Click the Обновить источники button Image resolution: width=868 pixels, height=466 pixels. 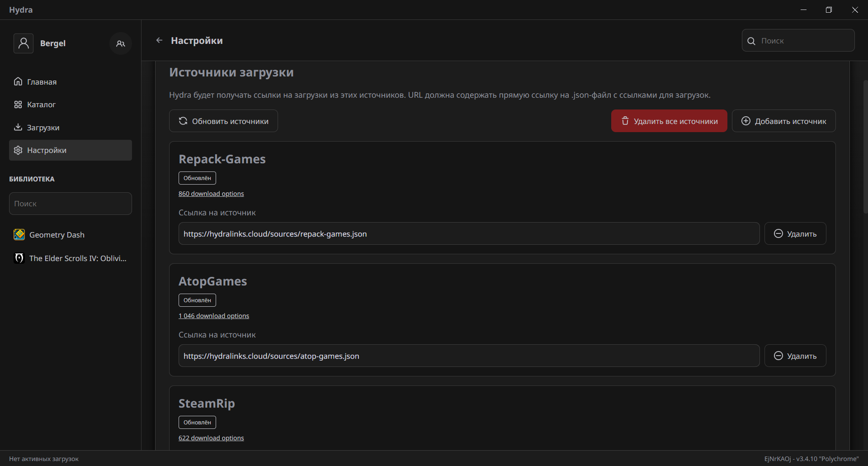pyautogui.click(x=223, y=121)
